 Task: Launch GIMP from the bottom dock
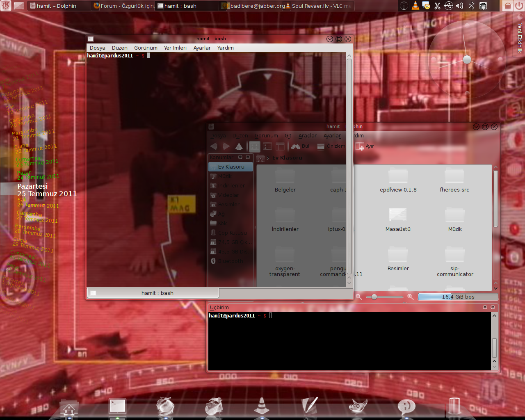(358, 406)
